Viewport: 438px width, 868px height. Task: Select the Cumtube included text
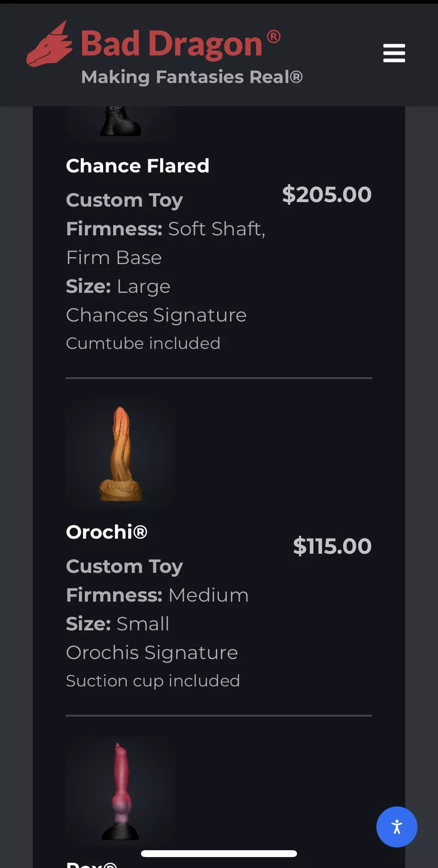coord(143,343)
